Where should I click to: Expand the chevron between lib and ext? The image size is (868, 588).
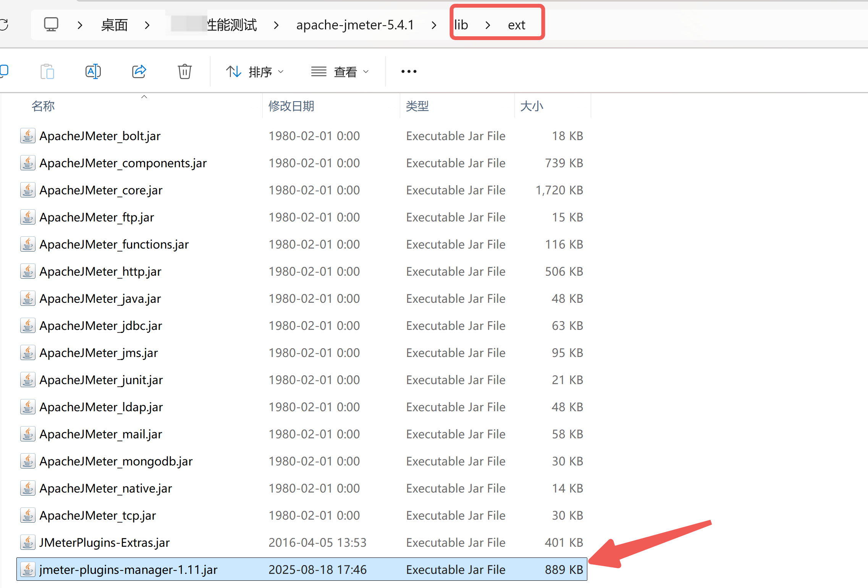488,25
